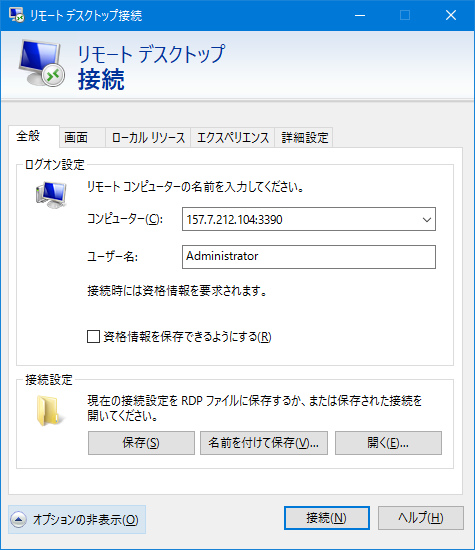The image size is (475, 550).
Task: Click the 接続(N) button
Action: click(327, 518)
